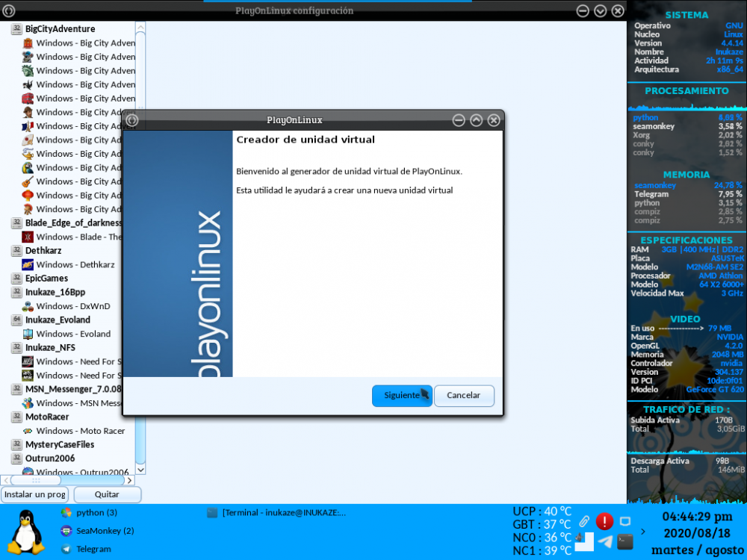Select the BigCityAdventure virtual drive
Viewport: 747px width, 560px height.
coord(60,29)
